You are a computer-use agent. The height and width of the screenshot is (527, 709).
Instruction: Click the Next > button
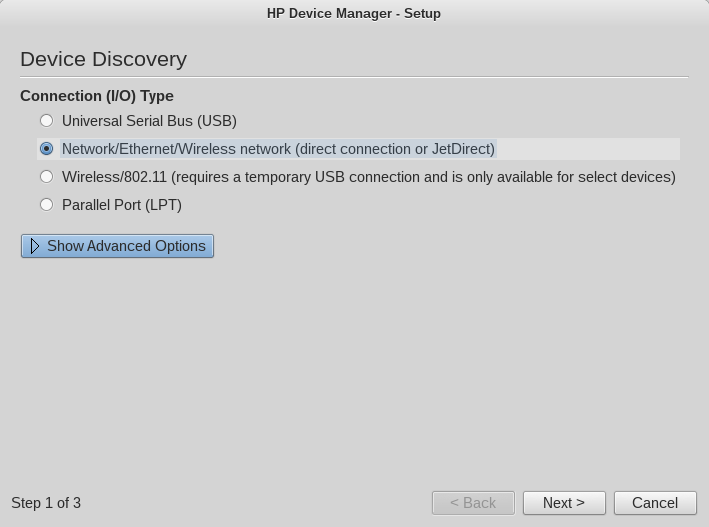coord(564,503)
